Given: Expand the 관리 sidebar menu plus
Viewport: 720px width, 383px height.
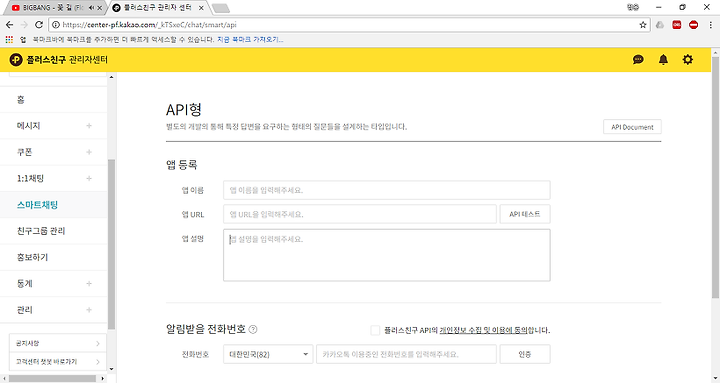Looking at the screenshot, I should (x=89, y=310).
